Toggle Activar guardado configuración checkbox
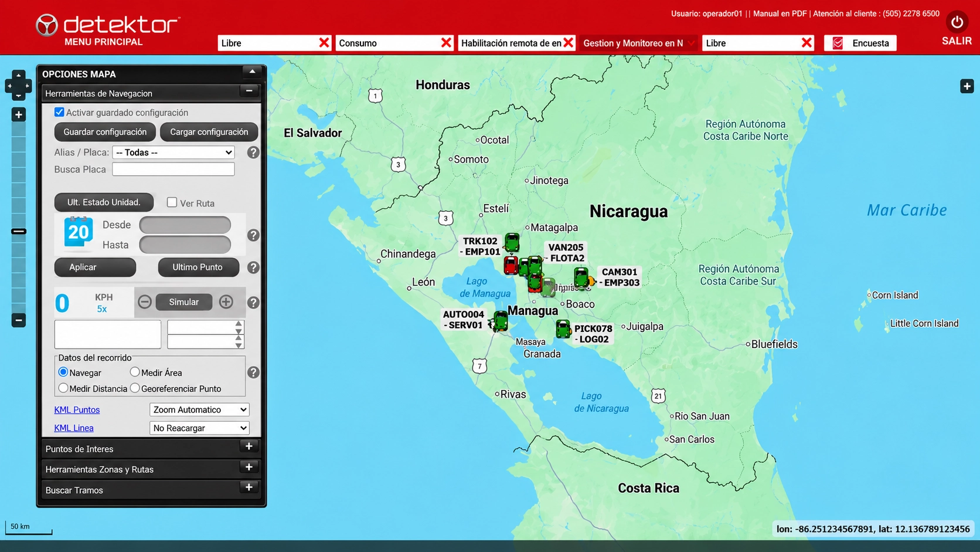 point(59,112)
